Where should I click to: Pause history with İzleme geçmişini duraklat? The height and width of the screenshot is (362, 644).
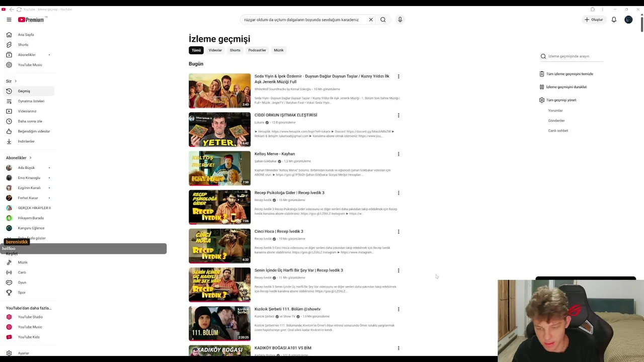563,87
